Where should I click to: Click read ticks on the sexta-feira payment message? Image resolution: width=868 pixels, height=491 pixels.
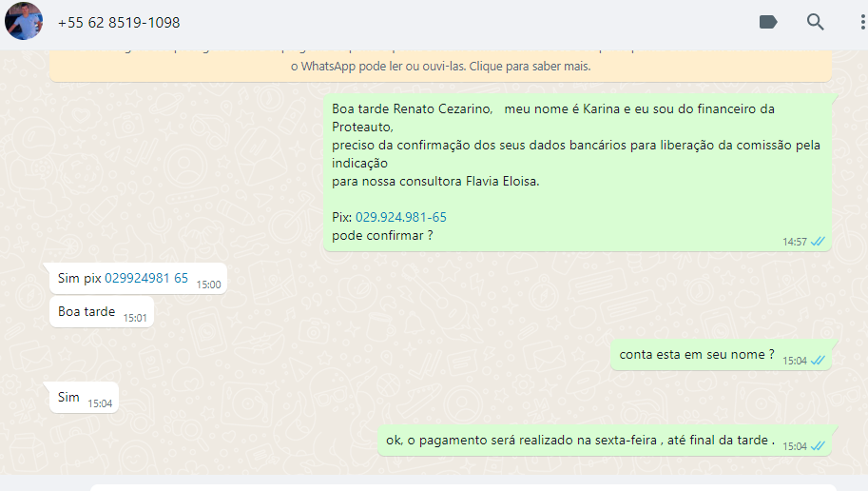[818, 446]
